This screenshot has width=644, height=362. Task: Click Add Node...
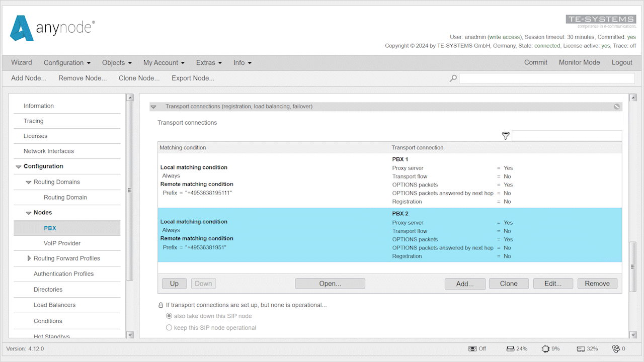(x=29, y=78)
